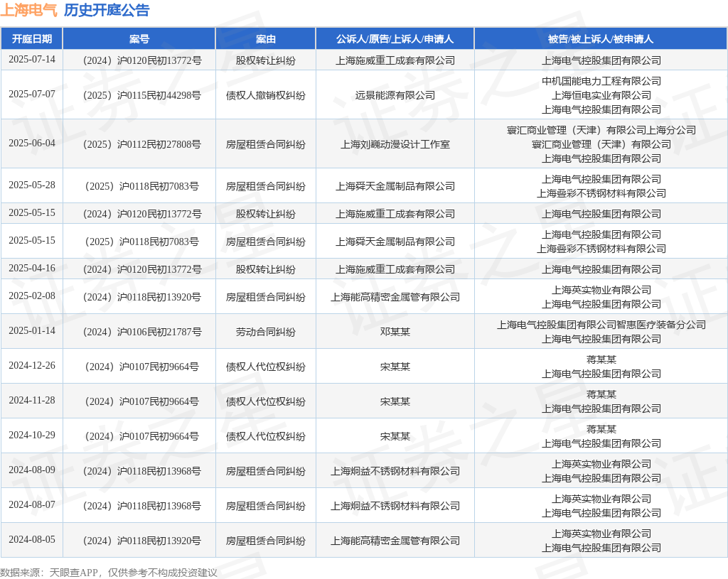Click plaintiff 邓某某
This screenshot has height=579, width=728.
(395, 332)
